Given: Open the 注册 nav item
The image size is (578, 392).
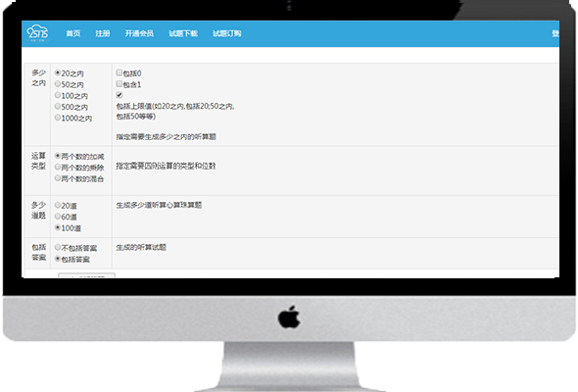Looking at the screenshot, I should coord(103,33).
